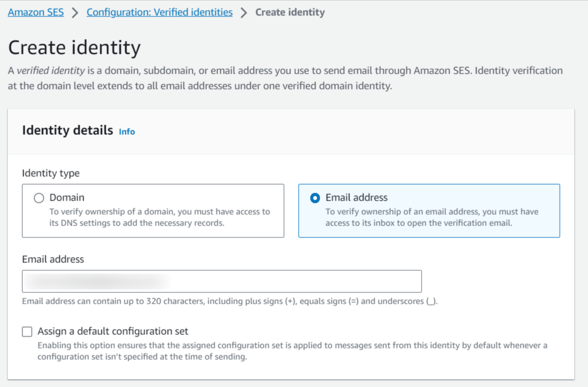Click the configuration set description text

point(292,351)
